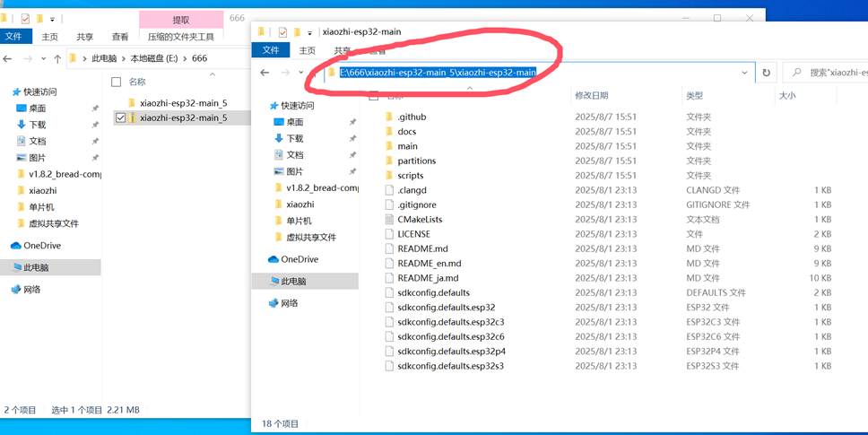The image size is (868, 435).
Task: Click the search magnifier icon
Action: pyautogui.click(x=796, y=73)
